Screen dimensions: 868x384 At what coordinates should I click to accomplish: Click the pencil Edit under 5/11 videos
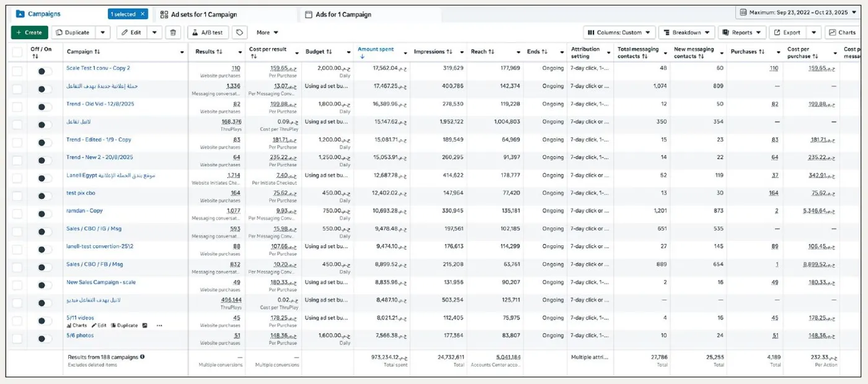(x=99, y=325)
